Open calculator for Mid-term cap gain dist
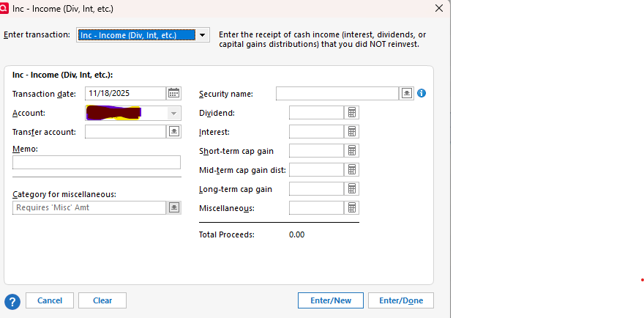 [x=352, y=169]
